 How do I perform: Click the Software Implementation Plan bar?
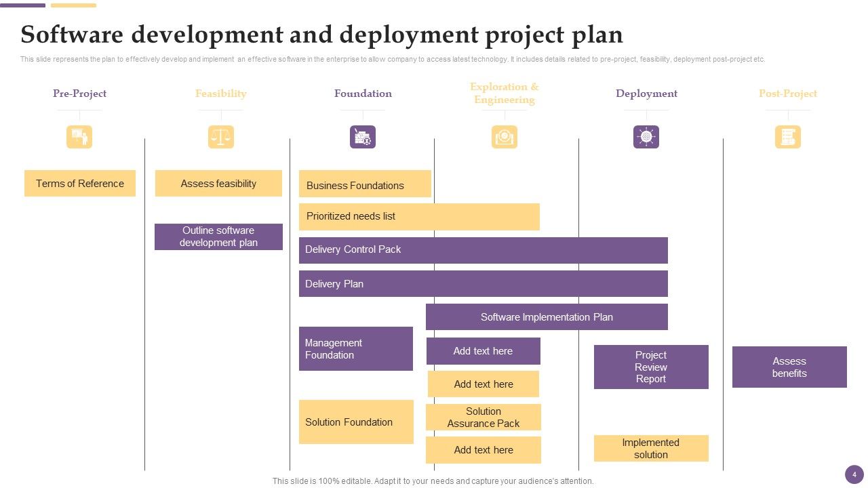(x=547, y=317)
